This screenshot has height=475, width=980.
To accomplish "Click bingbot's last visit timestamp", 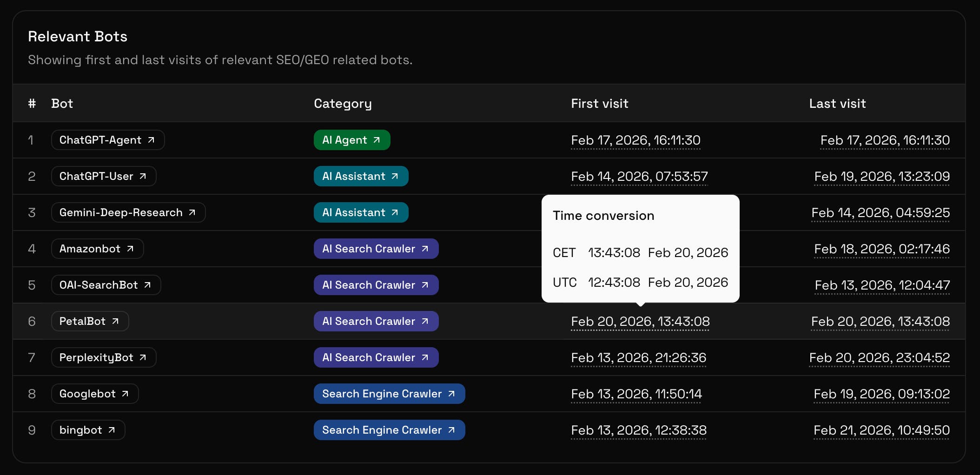I will (x=881, y=430).
